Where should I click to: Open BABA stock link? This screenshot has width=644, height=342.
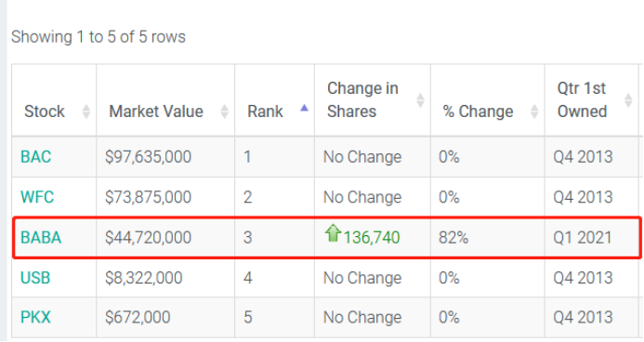(x=41, y=237)
